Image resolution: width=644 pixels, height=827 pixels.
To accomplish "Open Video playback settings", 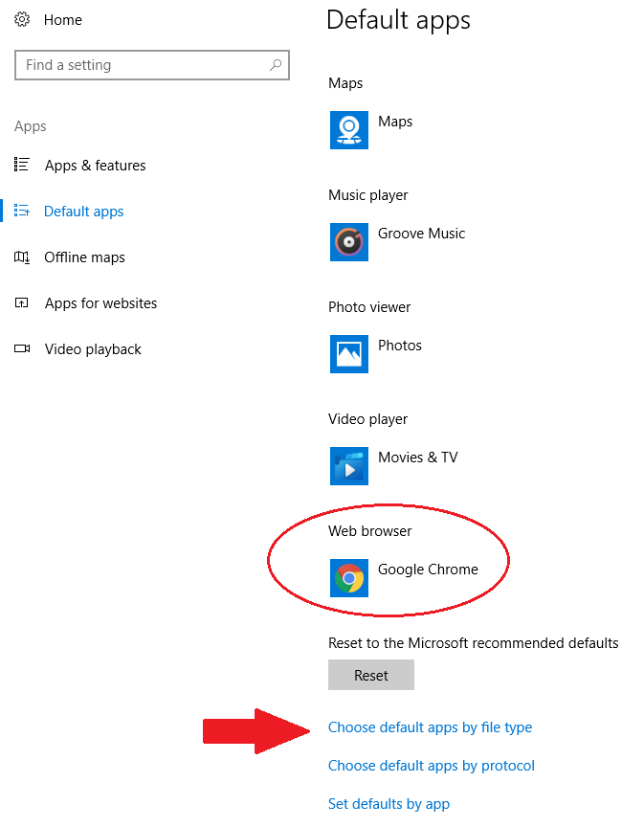I will (93, 349).
